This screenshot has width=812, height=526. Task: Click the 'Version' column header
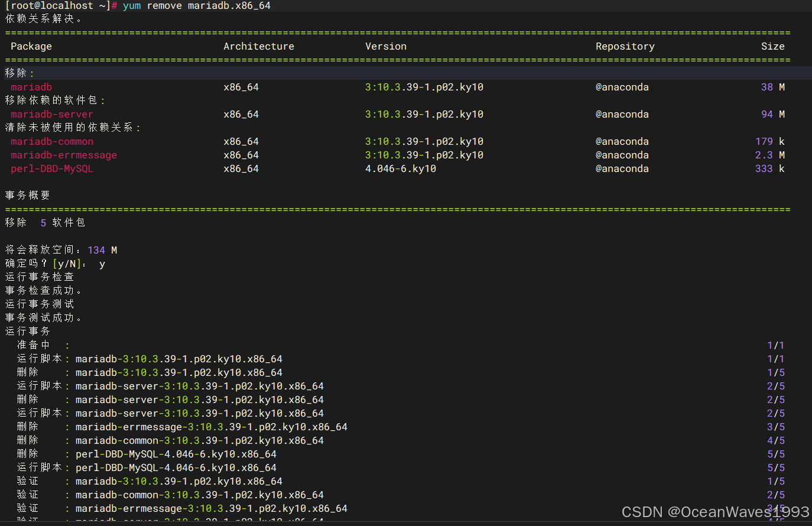(x=386, y=46)
